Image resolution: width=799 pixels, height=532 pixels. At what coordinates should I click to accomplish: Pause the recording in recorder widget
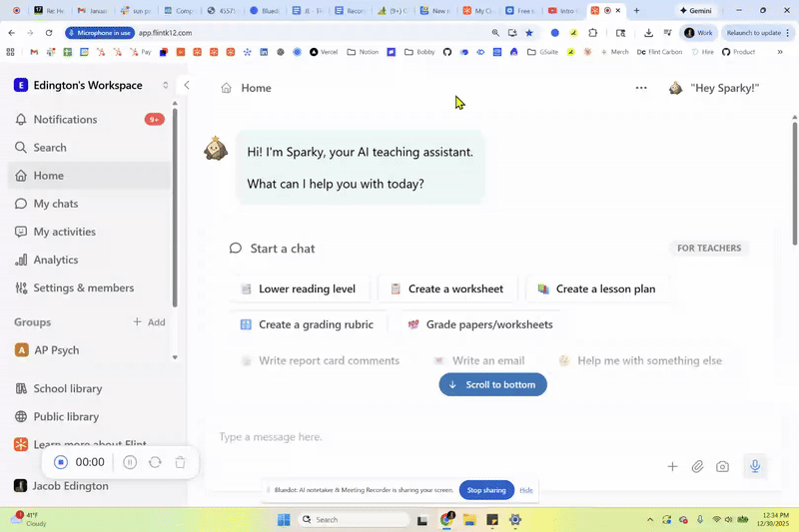coord(130,462)
